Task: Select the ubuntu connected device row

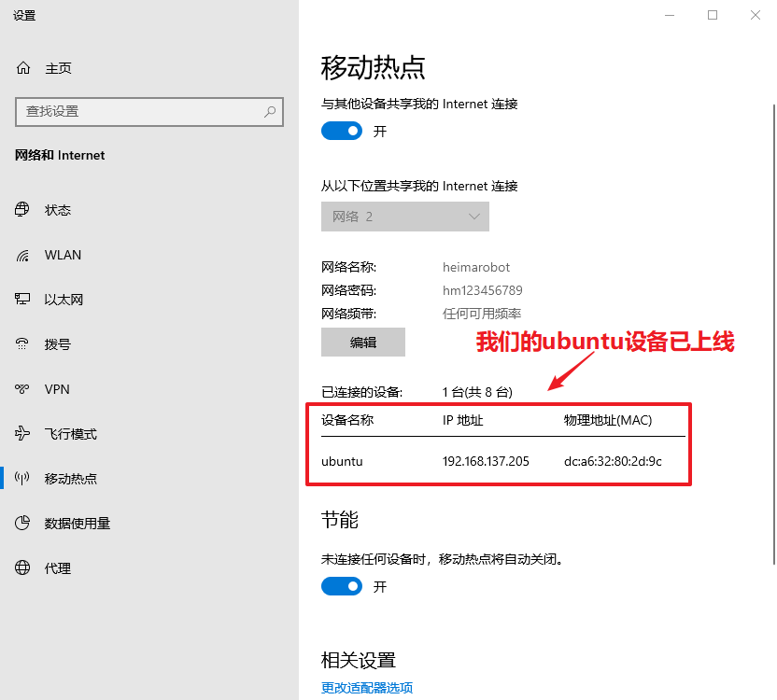Action: point(499,461)
